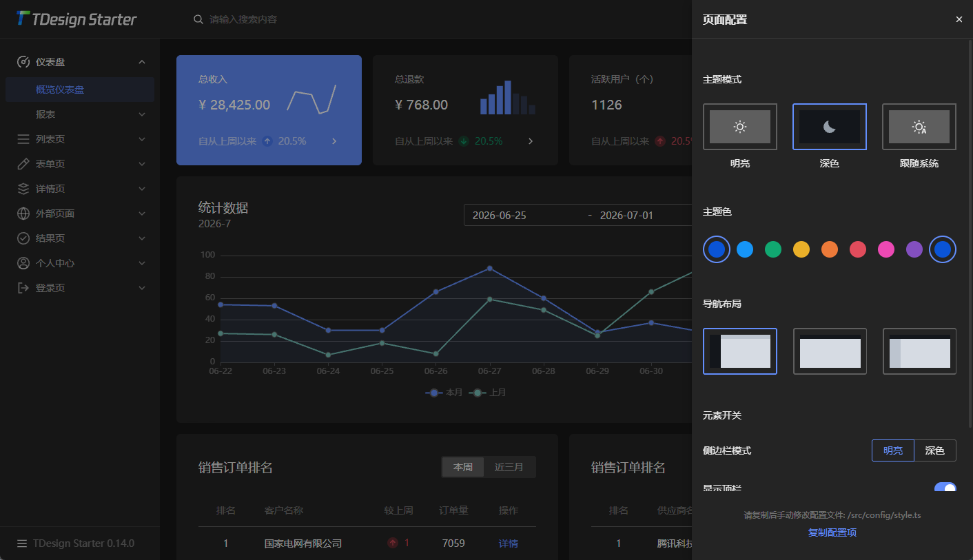
Task: Toggle the 显示顶栏 switch
Action: pos(945,488)
